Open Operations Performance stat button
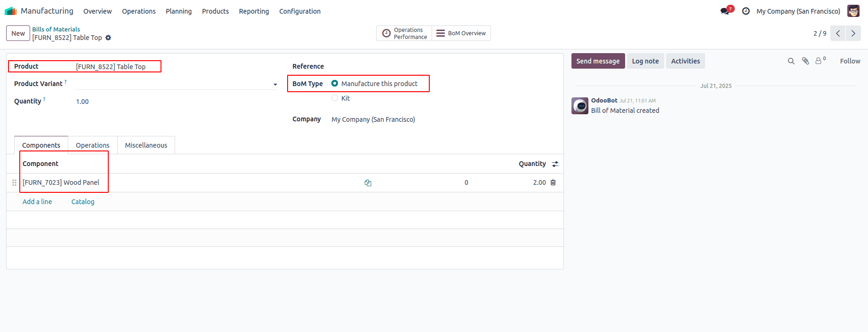The image size is (868, 332). pos(404,33)
